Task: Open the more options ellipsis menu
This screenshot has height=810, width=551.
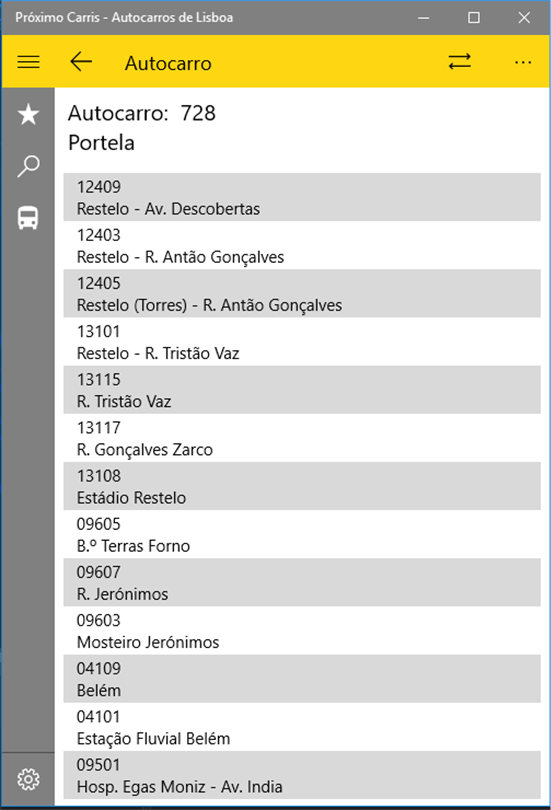Action: click(x=523, y=63)
